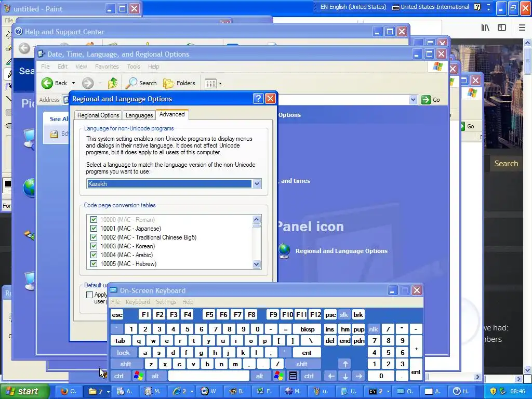The image size is (532, 399).
Task: Open the Help indicator on the language bar
Action: point(477,7)
